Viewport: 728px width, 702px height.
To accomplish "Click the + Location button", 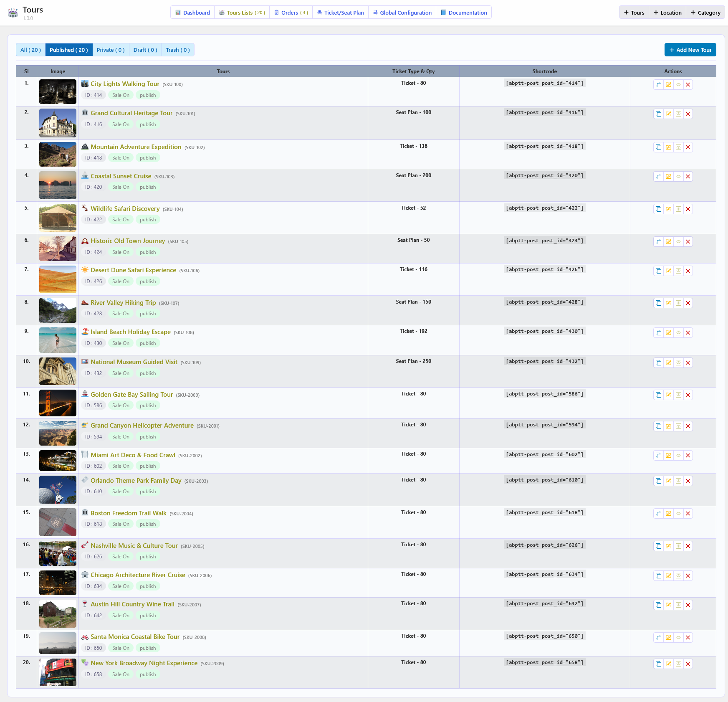I will pos(667,13).
